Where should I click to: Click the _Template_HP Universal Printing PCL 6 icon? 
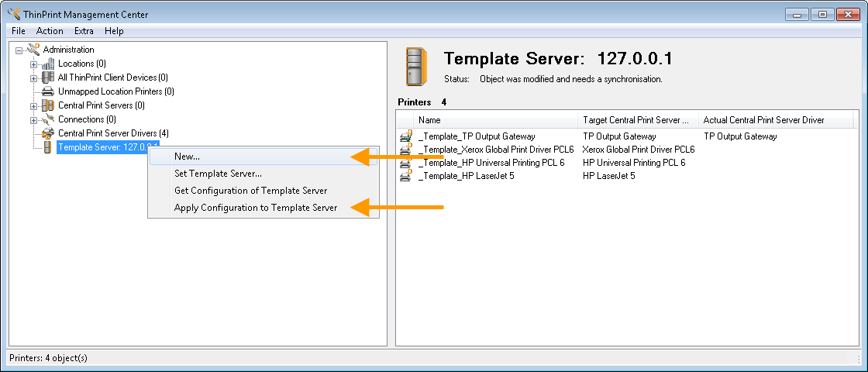[x=406, y=163]
